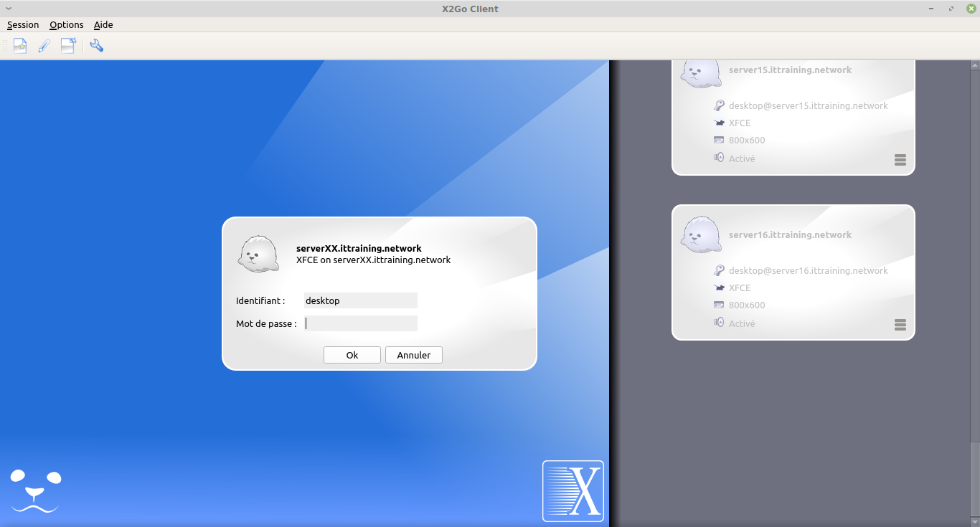Click the Mot de passe field
This screenshot has width=980, height=527.
pos(360,323)
